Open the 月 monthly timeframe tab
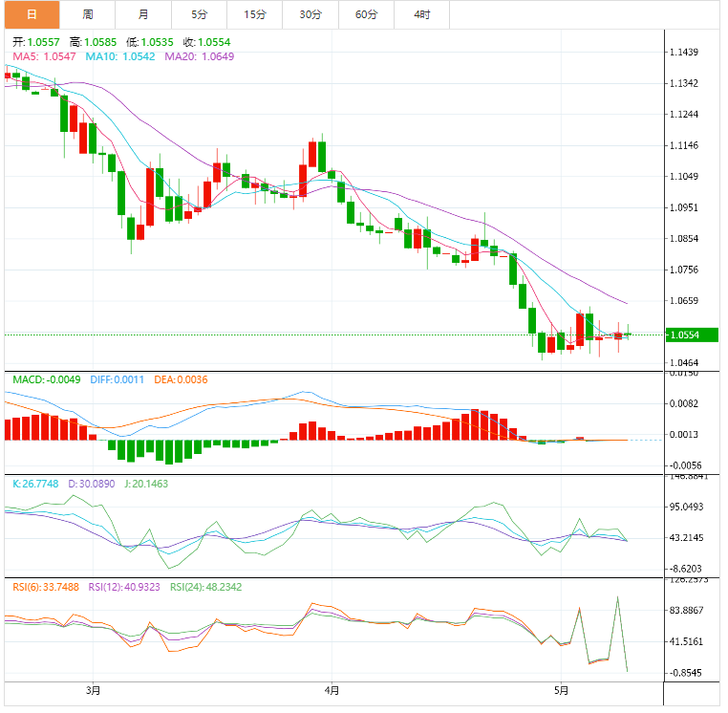Screen dimensions: 728x713 pos(143,14)
